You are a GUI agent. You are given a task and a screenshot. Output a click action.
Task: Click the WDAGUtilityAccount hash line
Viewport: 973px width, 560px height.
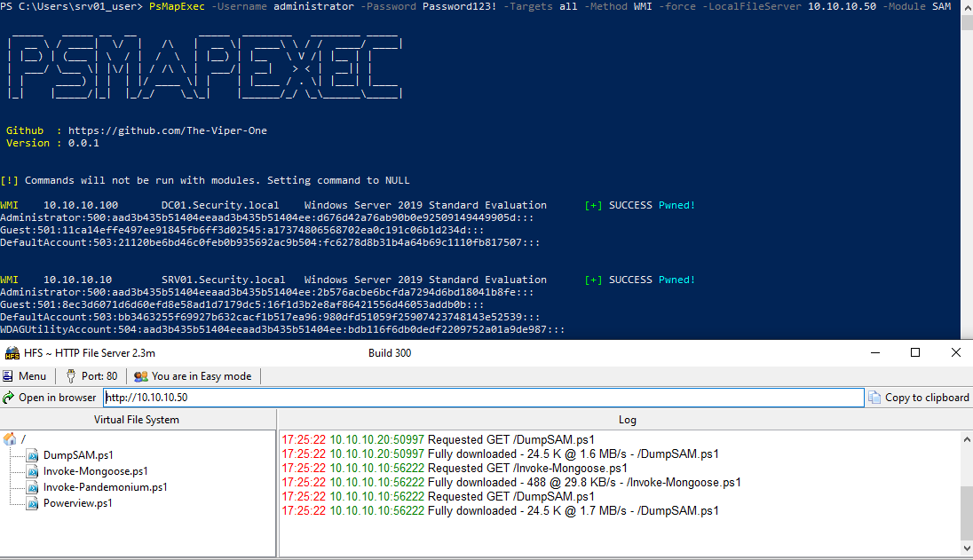click(282, 329)
